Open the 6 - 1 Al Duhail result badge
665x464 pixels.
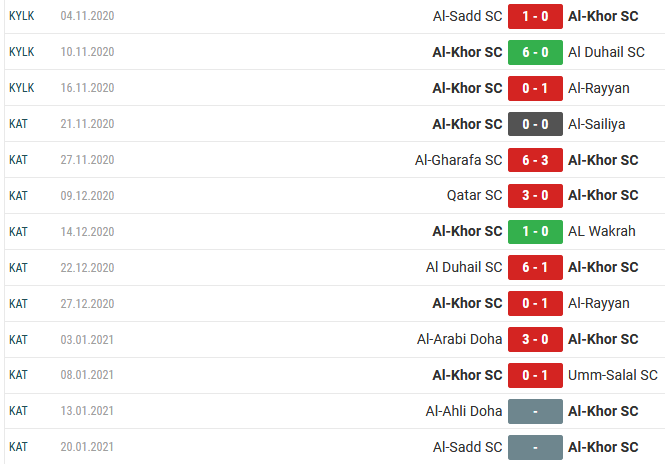pyautogui.click(x=535, y=267)
